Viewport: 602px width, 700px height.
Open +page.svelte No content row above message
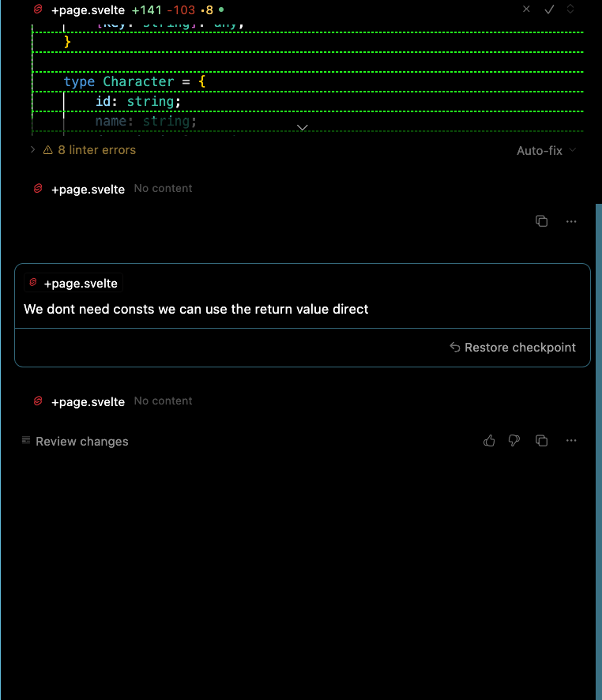click(x=113, y=189)
